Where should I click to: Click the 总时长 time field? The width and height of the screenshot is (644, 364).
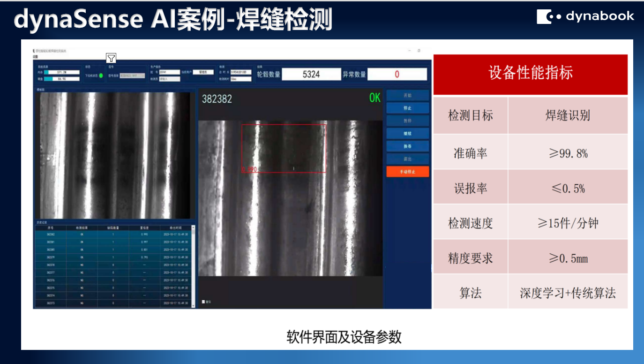pyautogui.click(x=241, y=72)
